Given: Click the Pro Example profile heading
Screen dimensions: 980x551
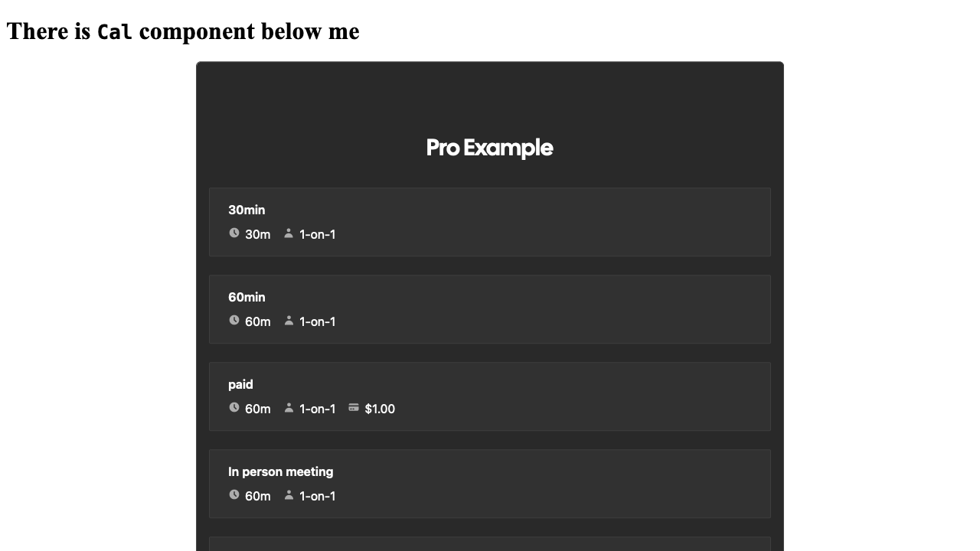Looking at the screenshot, I should (x=489, y=148).
